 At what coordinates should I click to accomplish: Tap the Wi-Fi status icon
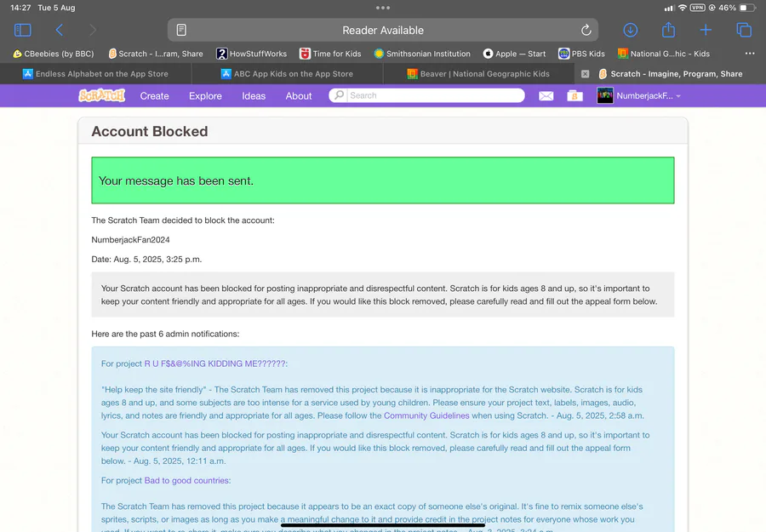click(x=683, y=8)
